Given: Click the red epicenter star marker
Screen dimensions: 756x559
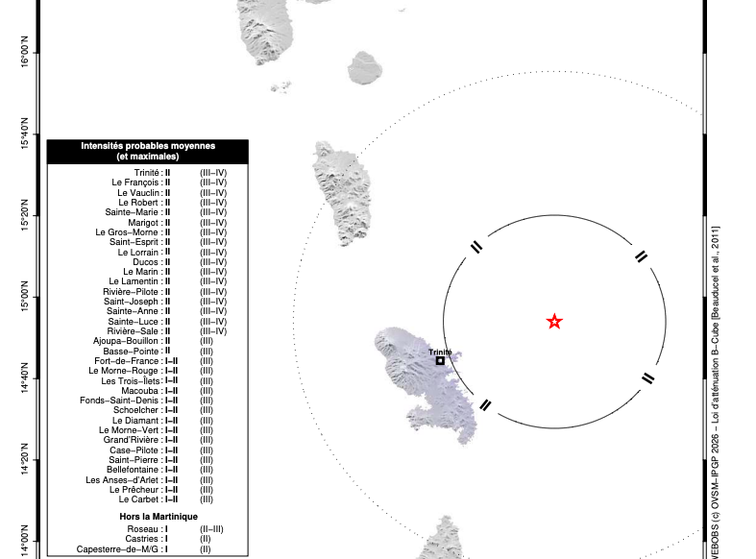Looking at the screenshot, I should [x=554, y=322].
